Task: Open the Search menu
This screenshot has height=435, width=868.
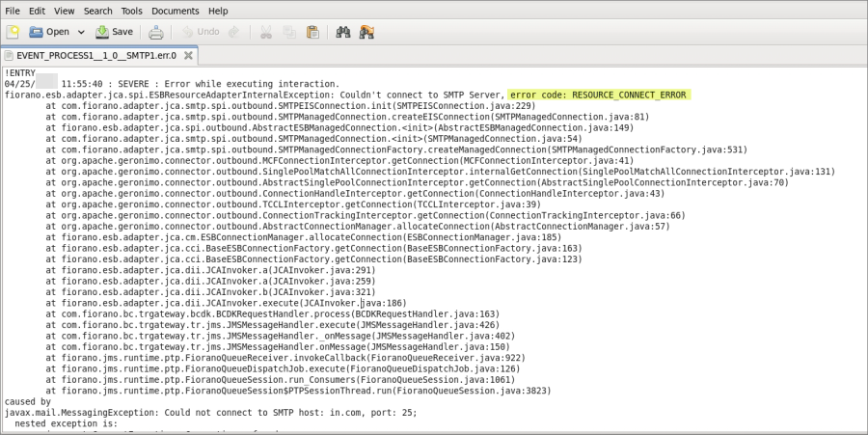Action: coord(97,11)
